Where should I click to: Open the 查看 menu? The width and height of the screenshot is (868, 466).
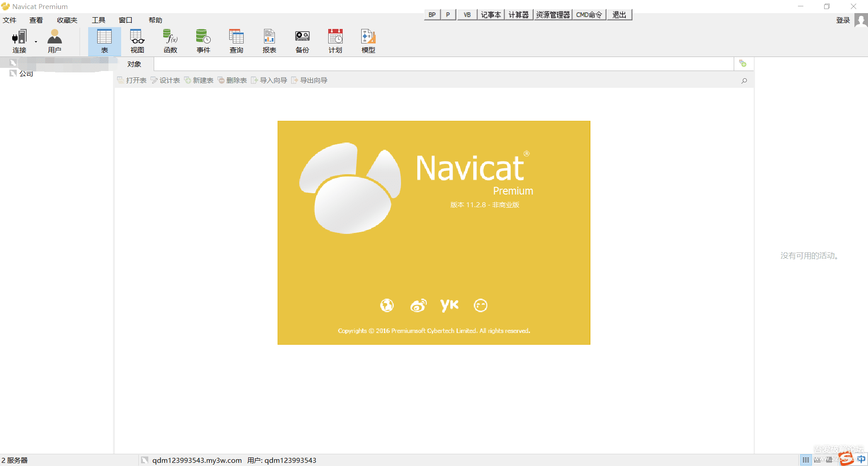click(x=36, y=20)
